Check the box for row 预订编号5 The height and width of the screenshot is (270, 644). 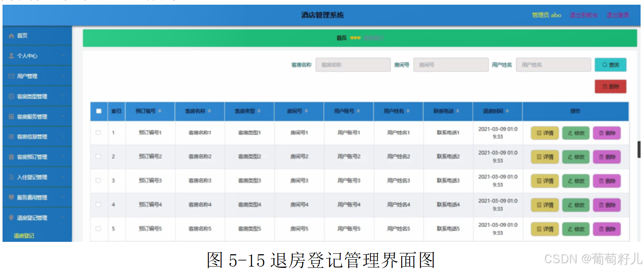[x=99, y=229]
